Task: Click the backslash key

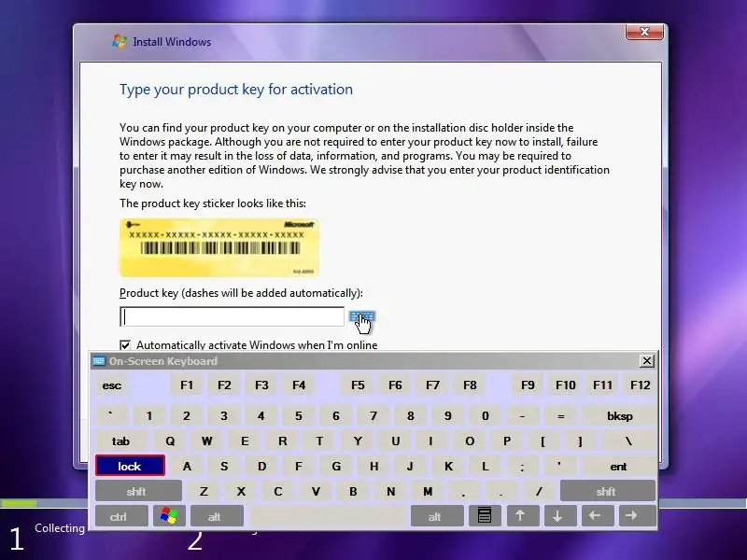Action: pos(628,441)
